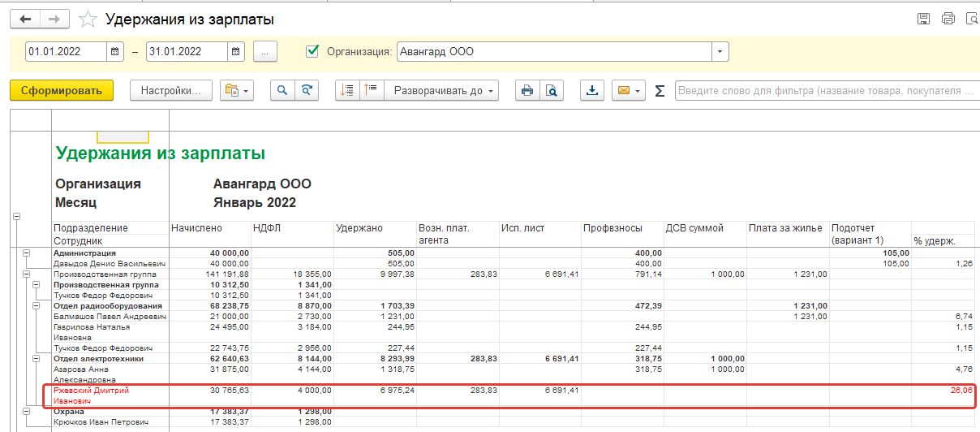Uncheck the Организация filter checkbox
The image size is (980, 432).
point(312,51)
